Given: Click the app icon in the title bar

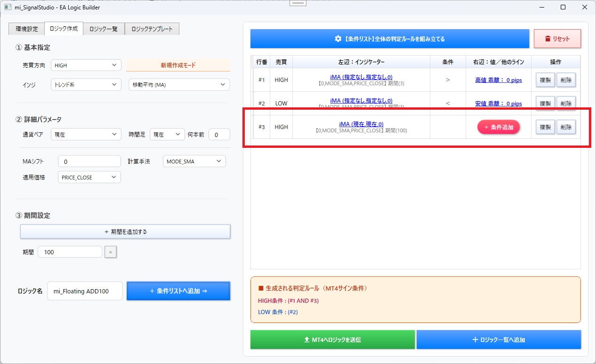Looking at the screenshot, I should pos(8,7).
